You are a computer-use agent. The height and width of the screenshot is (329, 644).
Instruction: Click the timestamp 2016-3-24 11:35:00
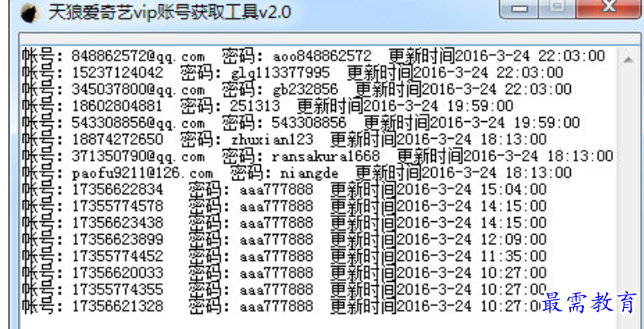tap(472, 256)
